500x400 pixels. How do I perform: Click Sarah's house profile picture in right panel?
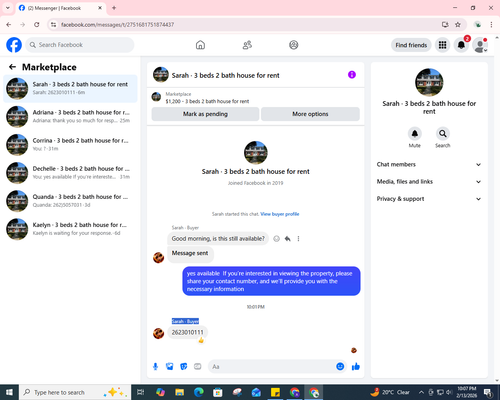(429, 82)
